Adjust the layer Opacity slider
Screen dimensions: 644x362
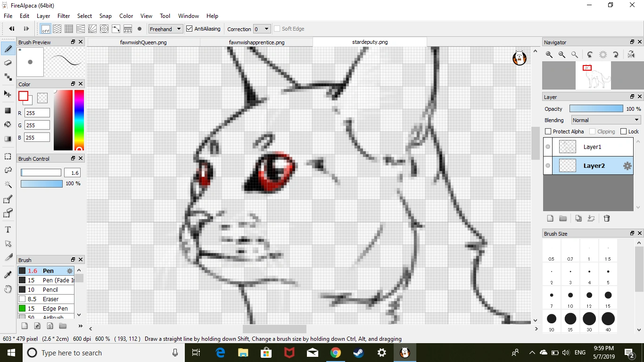[x=596, y=109]
